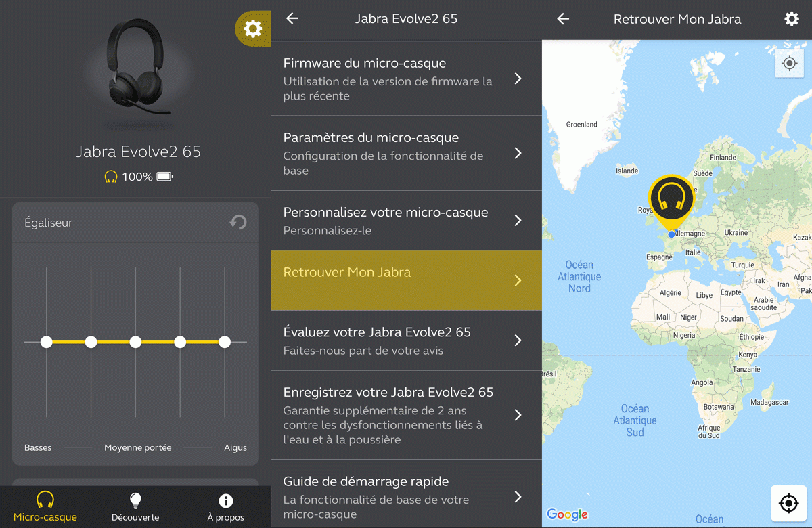The width and height of the screenshot is (812, 528).
Task: Open Évaluez votre Jabra Evolve2 65
Action: (x=406, y=340)
